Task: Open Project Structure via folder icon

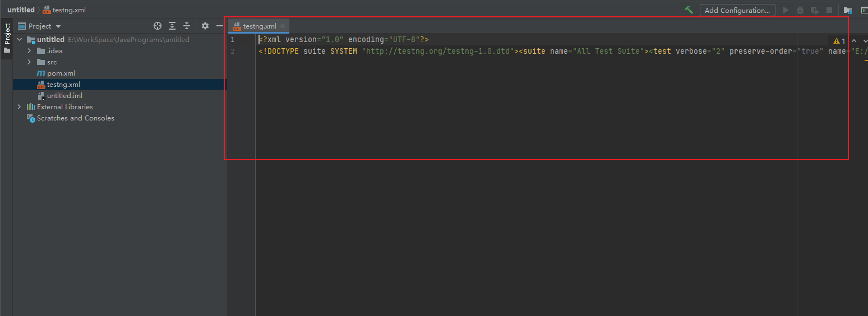Action: click(848, 10)
